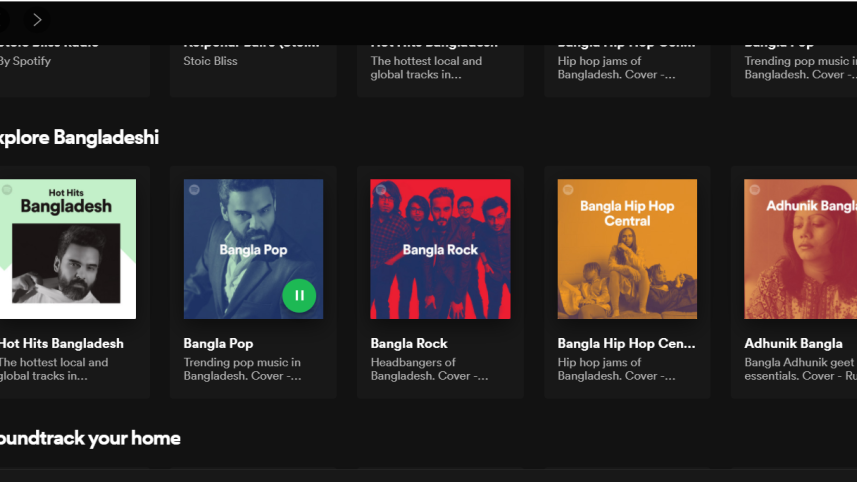The height and width of the screenshot is (482, 857).
Task: Click the Hot Hits Bangladesh title text
Action: click(61, 343)
